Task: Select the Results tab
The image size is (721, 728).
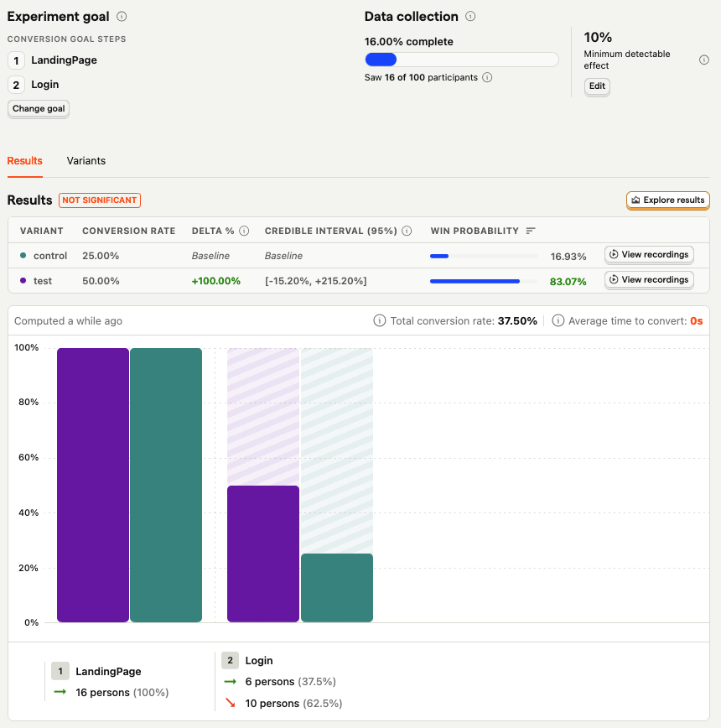Action: (25, 161)
